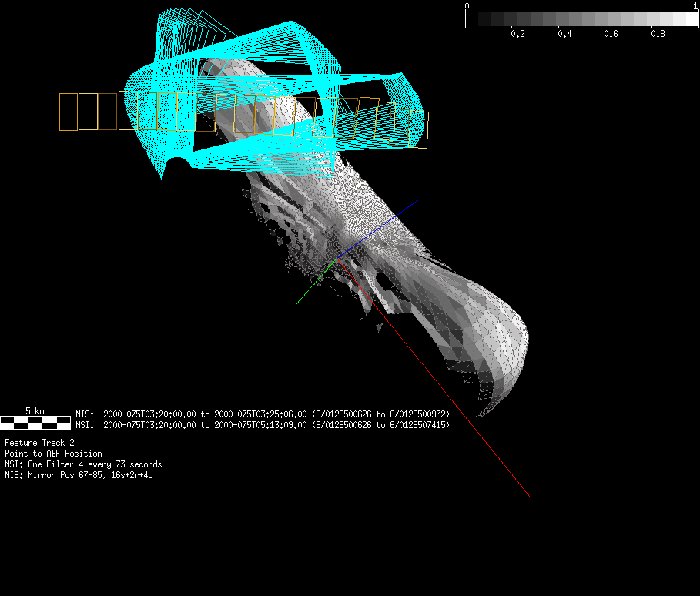
Task: Click the blue axis line
Action: point(377,229)
